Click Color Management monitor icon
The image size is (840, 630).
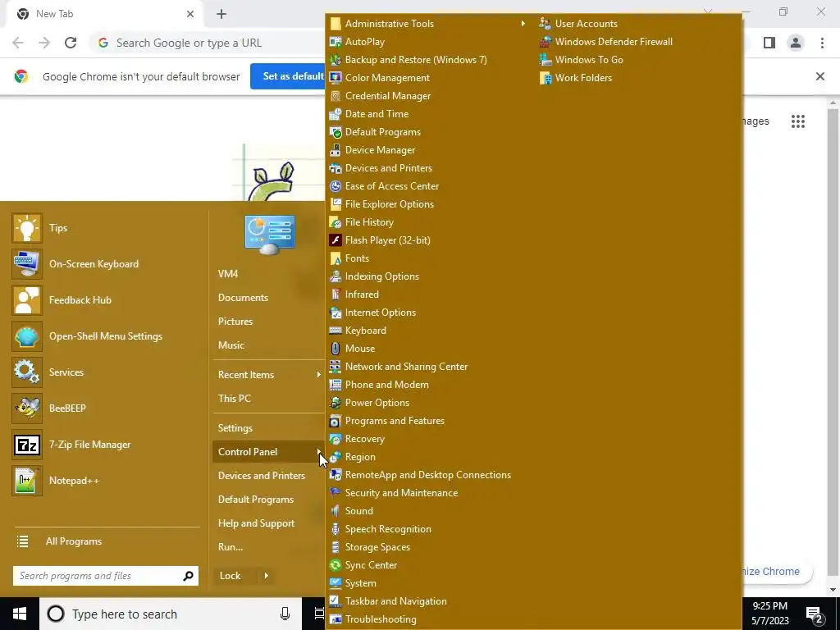click(336, 78)
